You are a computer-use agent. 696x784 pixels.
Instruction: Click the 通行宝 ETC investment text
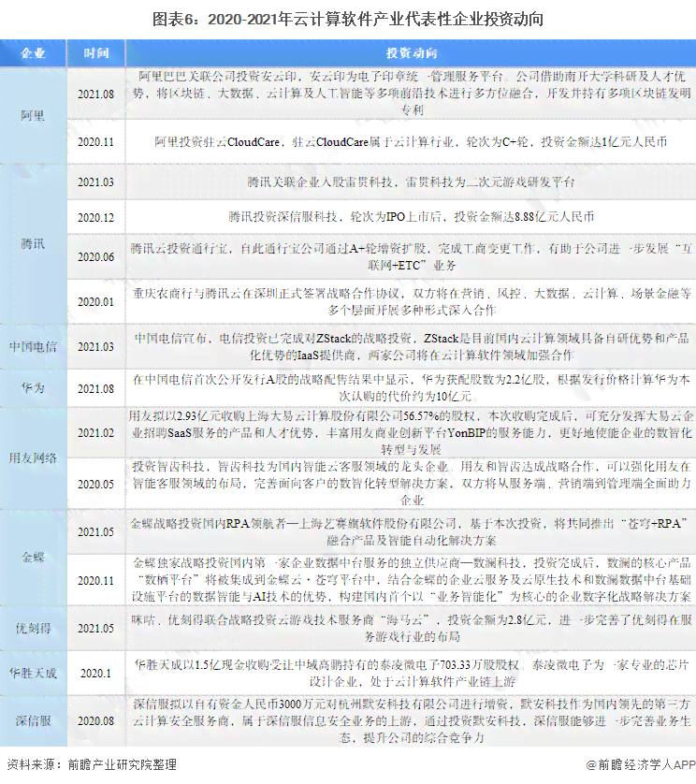[411, 257]
